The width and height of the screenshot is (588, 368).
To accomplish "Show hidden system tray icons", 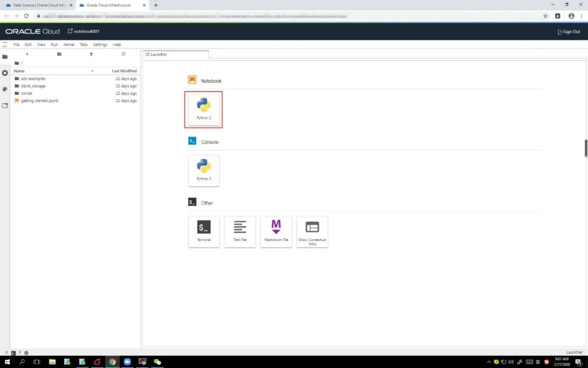I will click(488, 362).
